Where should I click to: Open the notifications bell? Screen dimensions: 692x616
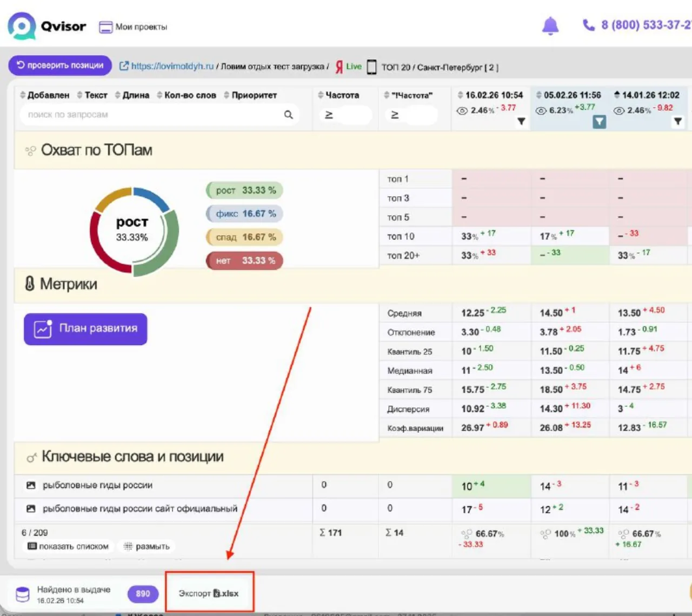pyautogui.click(x=550, y=25)
